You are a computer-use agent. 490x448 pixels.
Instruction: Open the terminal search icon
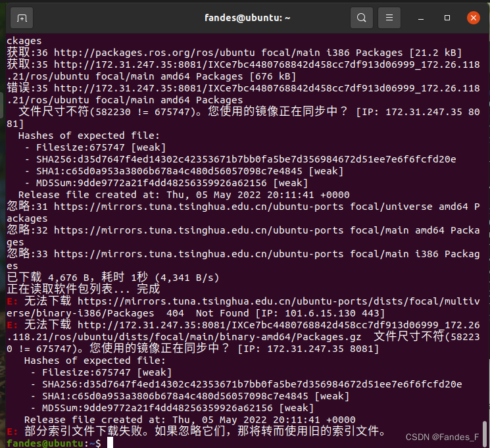pyautogui.click(x=362, y=18)
